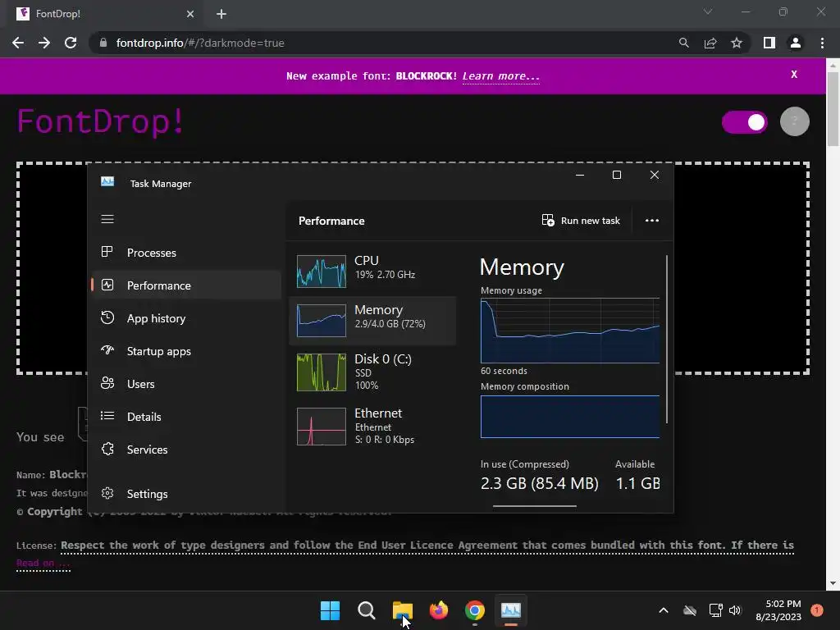Click the volume speaker tray icon
Screen dimensions: 840x630
pyautogui.click(x=735, y=610)
